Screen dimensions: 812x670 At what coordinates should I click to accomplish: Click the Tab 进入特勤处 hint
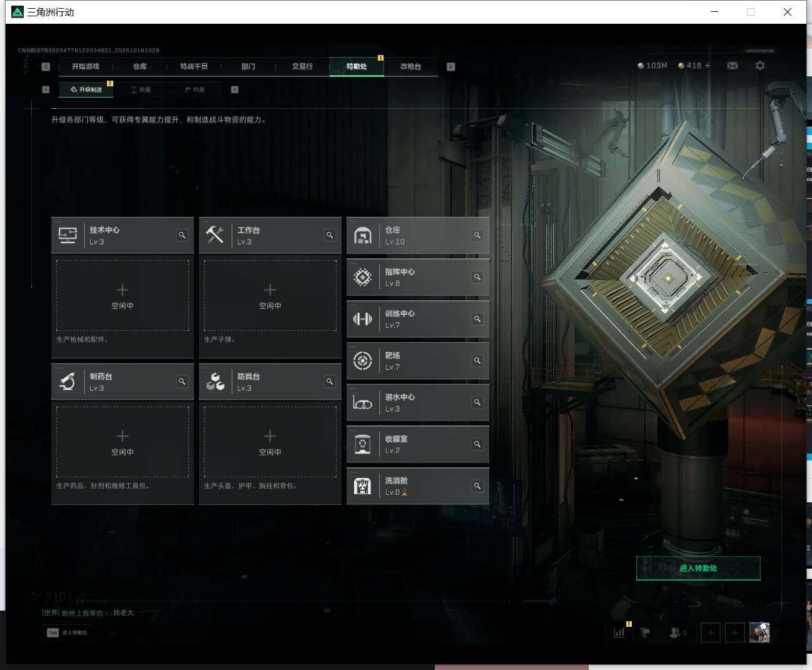pos(68,632)
